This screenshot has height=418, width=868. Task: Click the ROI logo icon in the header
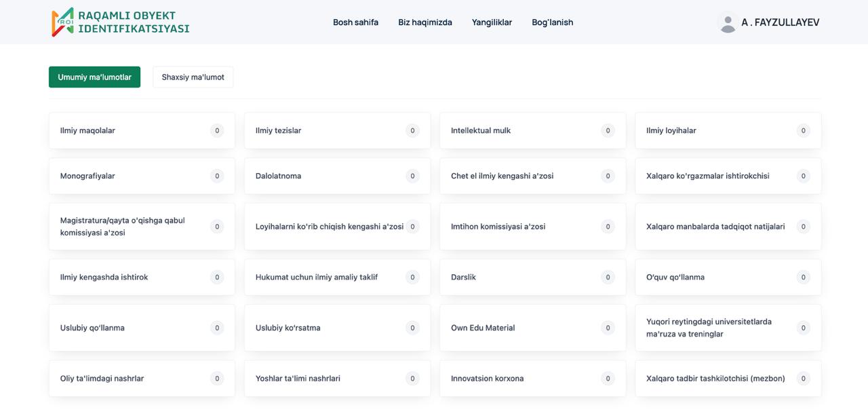click(x=62, y=22)
